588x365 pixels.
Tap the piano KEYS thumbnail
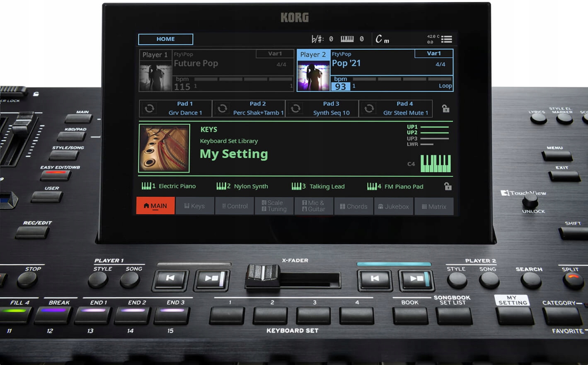(x=164, y=148)
